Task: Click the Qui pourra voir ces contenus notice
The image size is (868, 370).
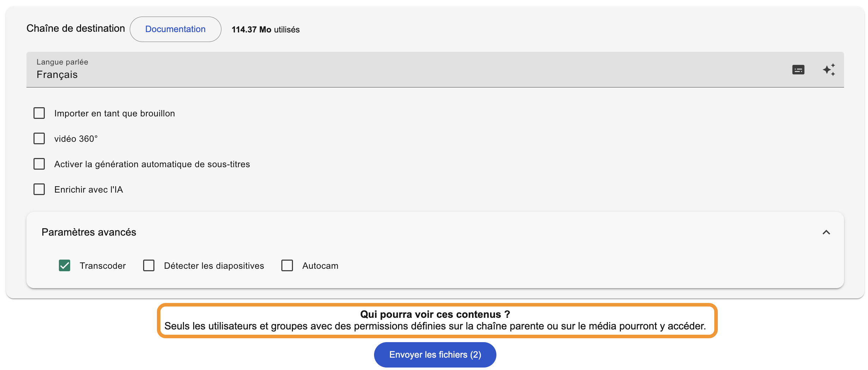Action: pos(437,320)
